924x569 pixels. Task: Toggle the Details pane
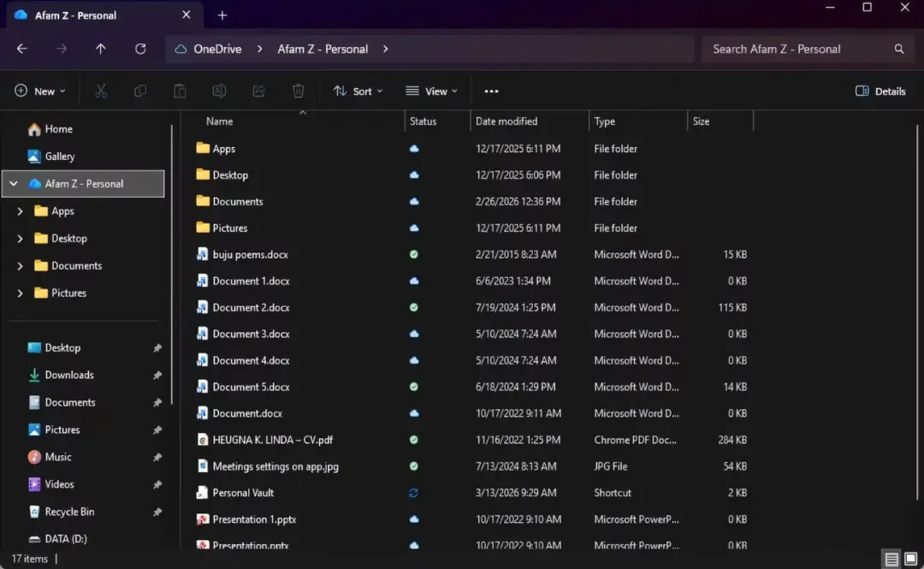coord(880,91)
